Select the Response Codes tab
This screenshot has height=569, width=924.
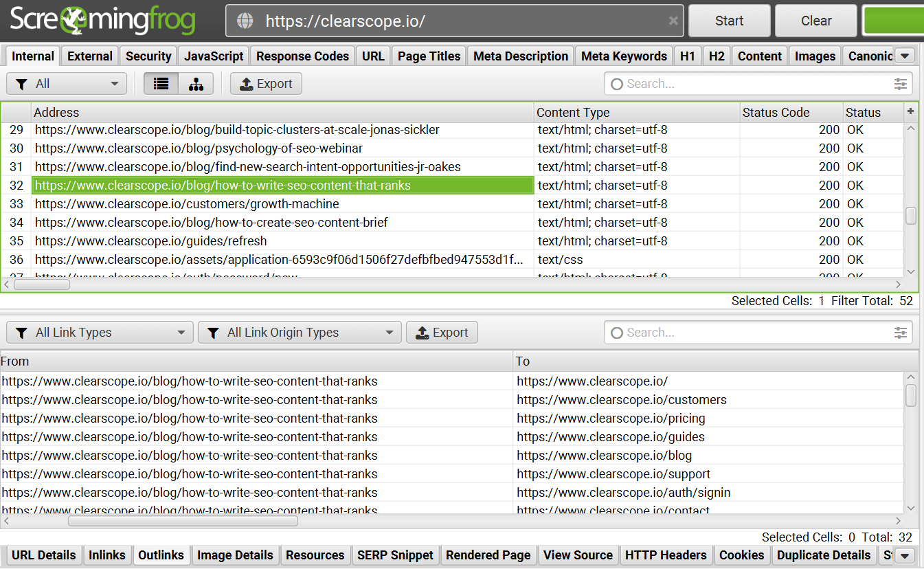click(x=303, y=56)
